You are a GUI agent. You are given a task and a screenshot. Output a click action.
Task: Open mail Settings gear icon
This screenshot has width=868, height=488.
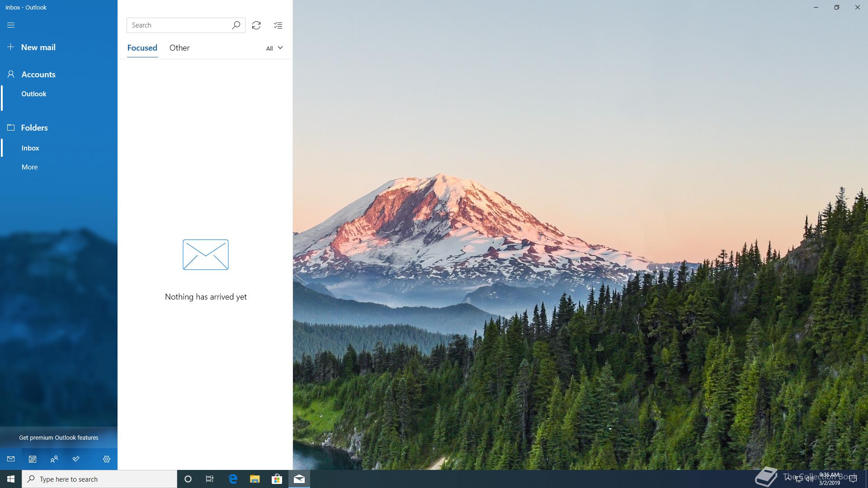pyautogui.click(x=107, y=459)
